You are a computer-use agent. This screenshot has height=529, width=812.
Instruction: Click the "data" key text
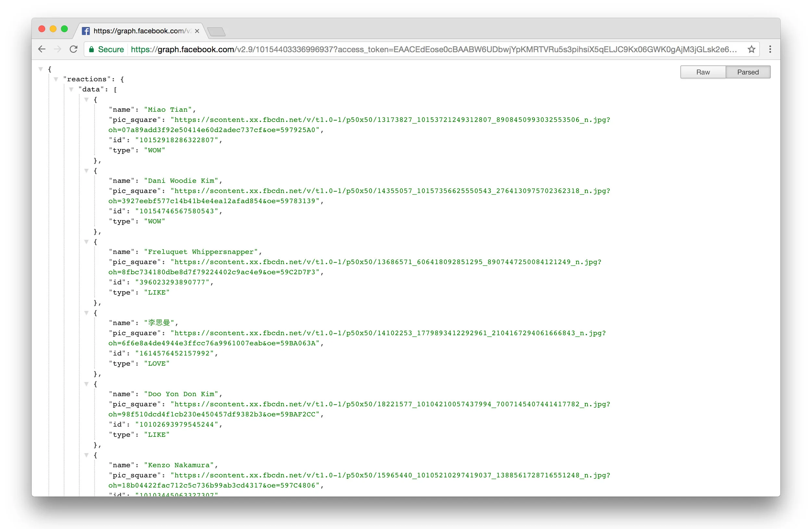click(x=91, y=89)
